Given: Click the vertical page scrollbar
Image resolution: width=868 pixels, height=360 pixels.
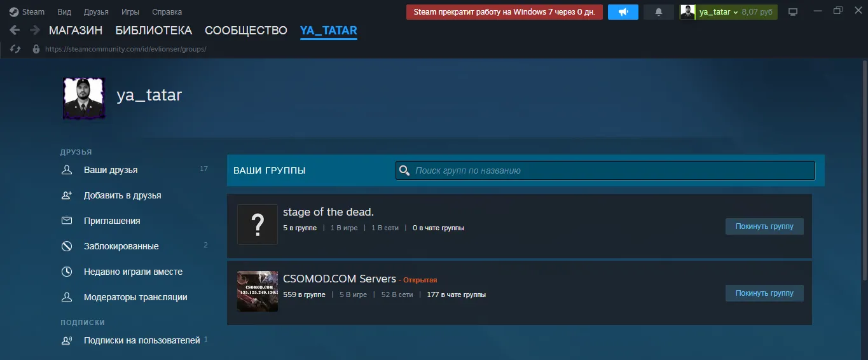Looking at the screenshot, I should (864, 172).
